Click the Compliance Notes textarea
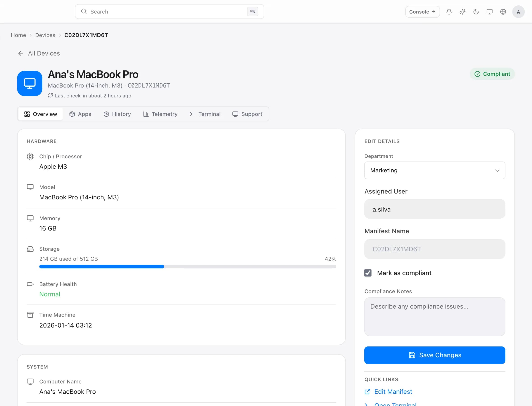 pyautogui.click(x=435, y=317)
